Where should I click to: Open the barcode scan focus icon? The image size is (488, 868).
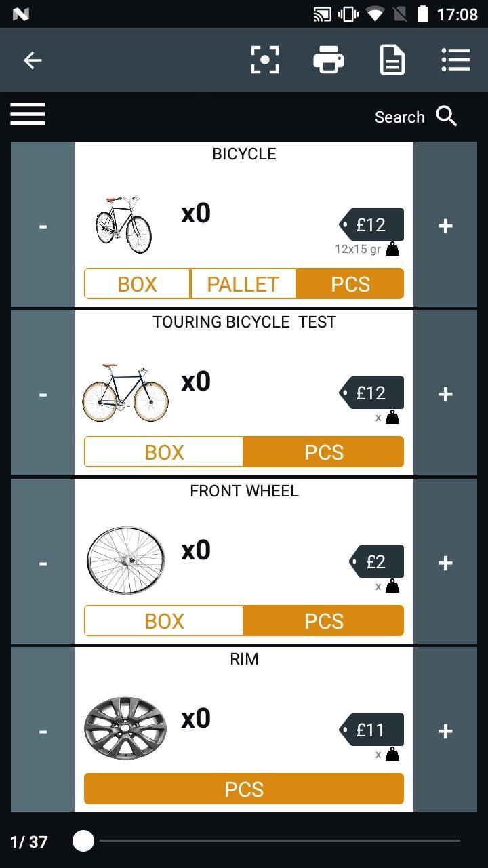point(265,60)
